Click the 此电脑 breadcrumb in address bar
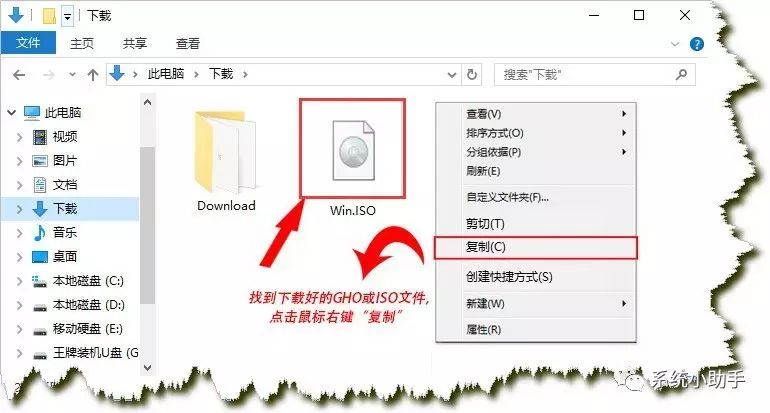Viewport: 770px width, 413px height. pyautogui.click(x=166, y=74)
